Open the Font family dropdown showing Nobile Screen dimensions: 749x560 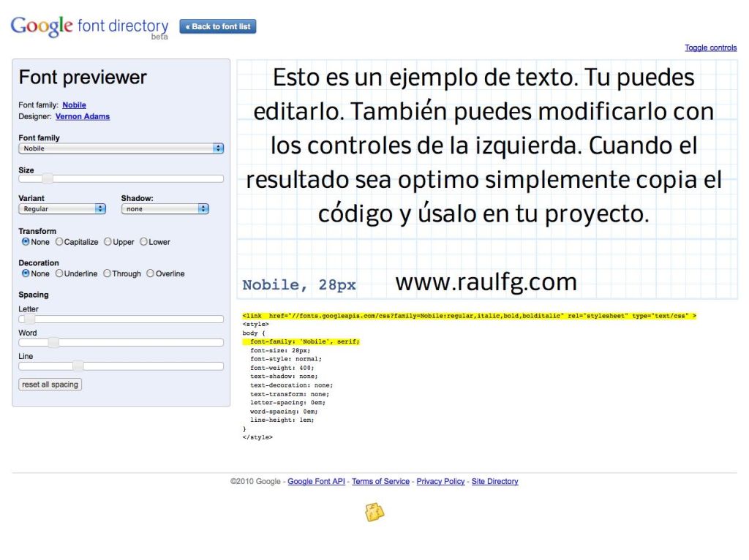[x=121, y=148]
